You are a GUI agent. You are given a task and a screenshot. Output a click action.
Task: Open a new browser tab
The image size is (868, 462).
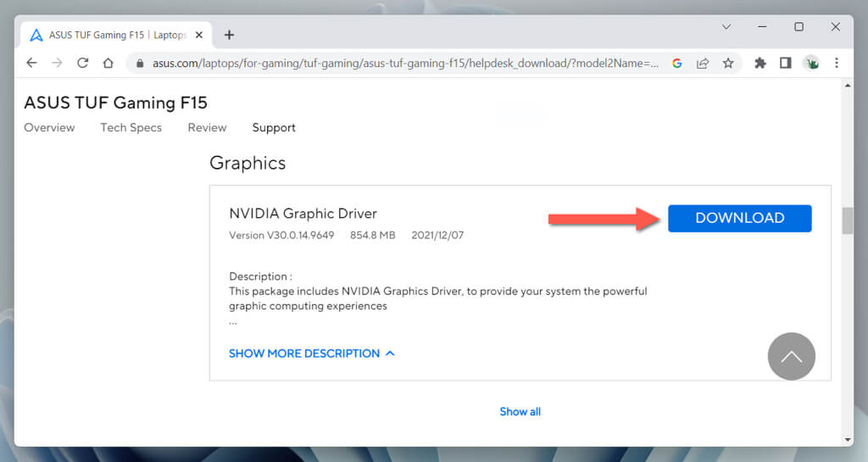coord(229,35)
